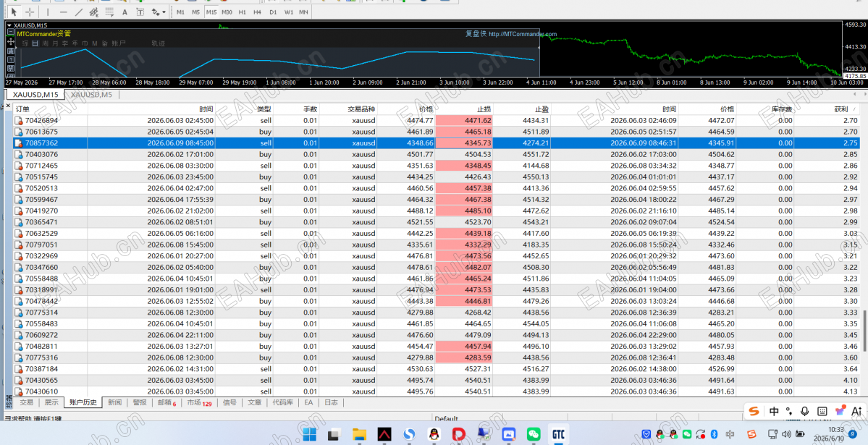Open the 邮箱 terminal tab
Screen dimensions: 868x445
click(167, 402)
